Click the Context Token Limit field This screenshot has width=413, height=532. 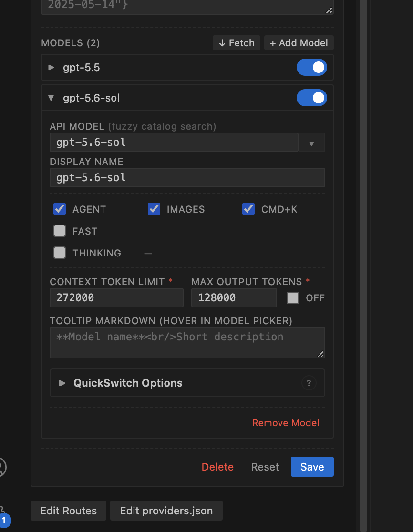pos(116,297)
